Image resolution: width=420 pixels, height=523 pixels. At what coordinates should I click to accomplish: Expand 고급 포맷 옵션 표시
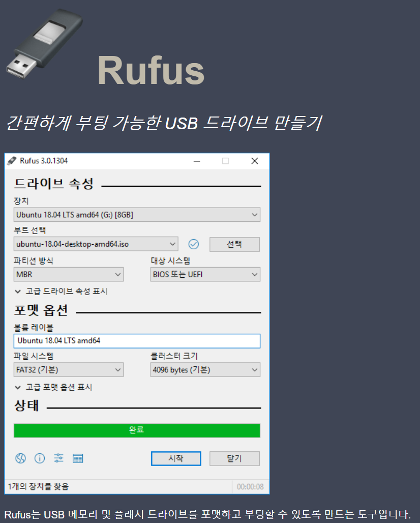coord(53,387)
